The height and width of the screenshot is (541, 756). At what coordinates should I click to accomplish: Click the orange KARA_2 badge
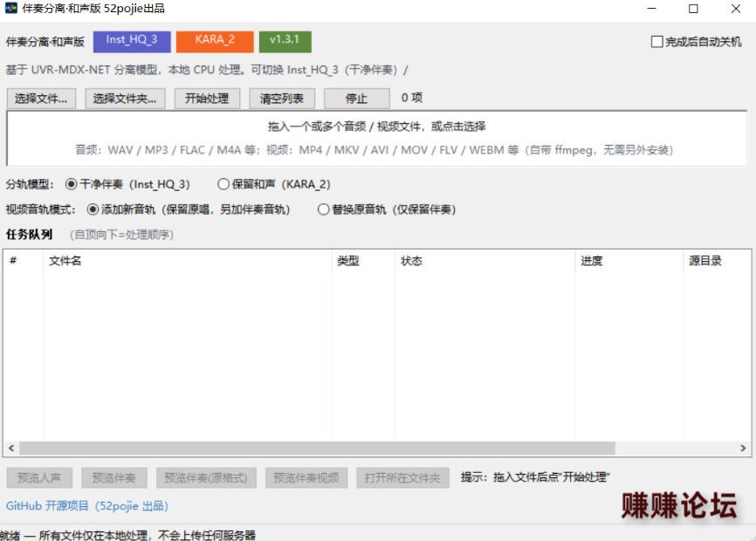pos(215,41)
